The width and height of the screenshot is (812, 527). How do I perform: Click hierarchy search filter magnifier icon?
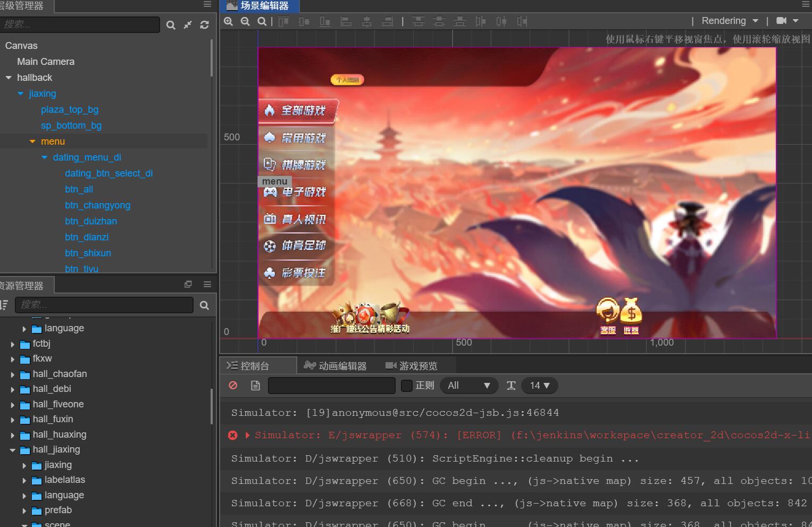[171, 25]
